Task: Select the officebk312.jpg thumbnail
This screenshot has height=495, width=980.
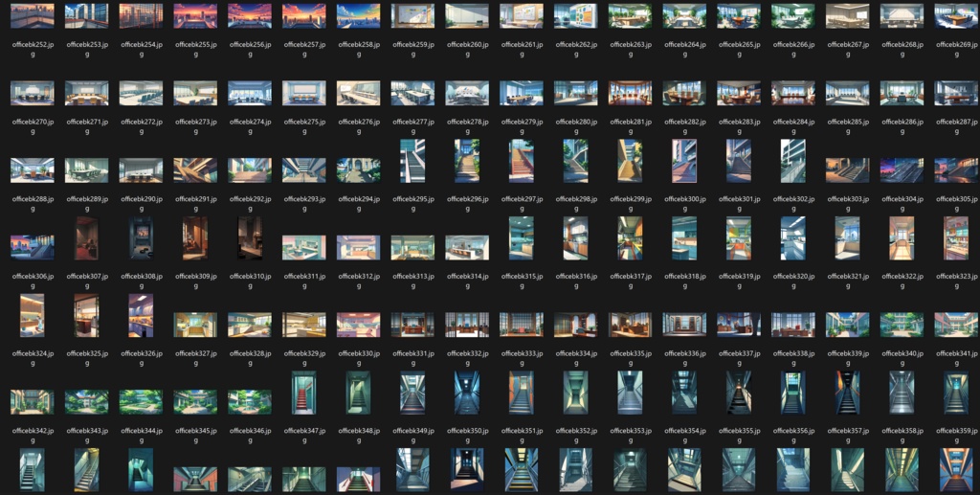Action: point(359,247)
